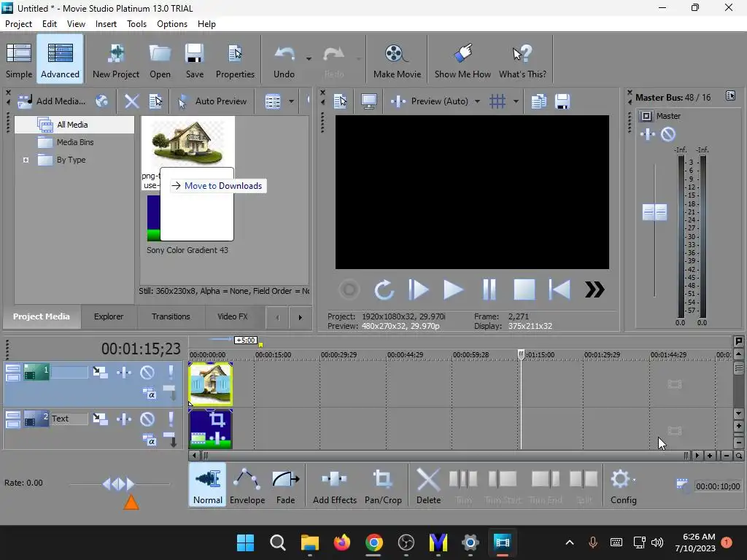Toggle the preview overlay grid icon

coord(498,101)
